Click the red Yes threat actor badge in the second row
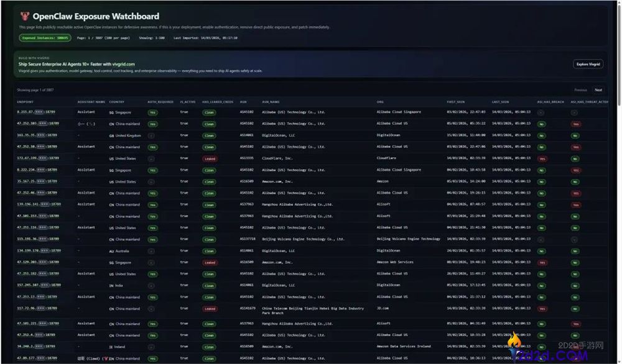This screenshot has height=364, width=622. [x=575, y=124]
